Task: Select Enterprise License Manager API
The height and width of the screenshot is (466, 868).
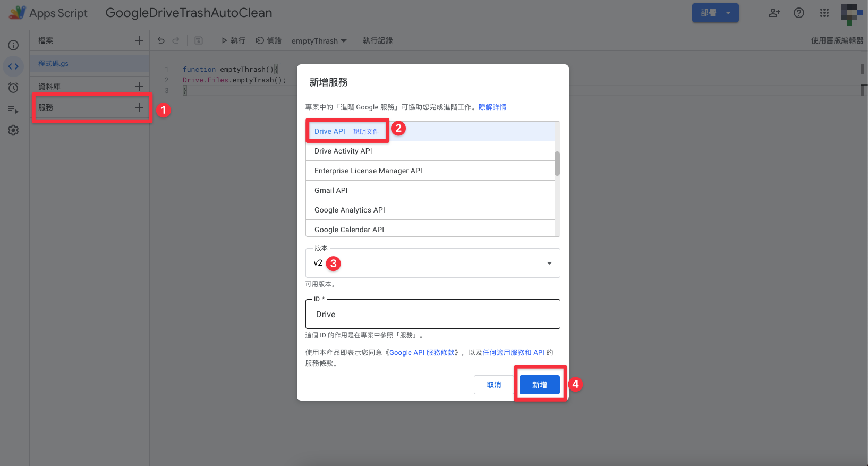Action: pyautogui.click(x=430, y=171)
